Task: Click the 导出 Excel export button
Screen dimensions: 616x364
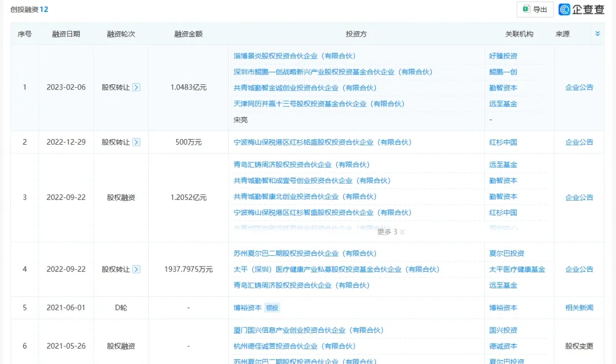Action: tap(534, 10)
